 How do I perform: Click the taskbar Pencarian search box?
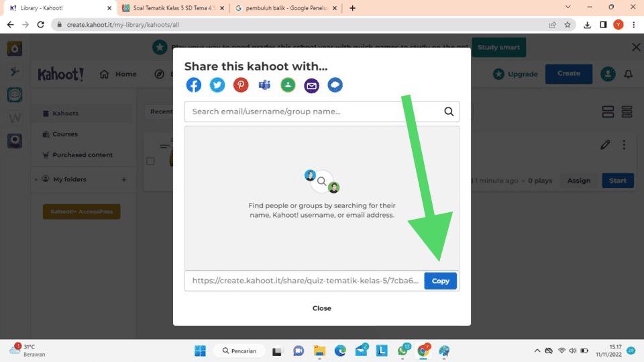(240, 351)
